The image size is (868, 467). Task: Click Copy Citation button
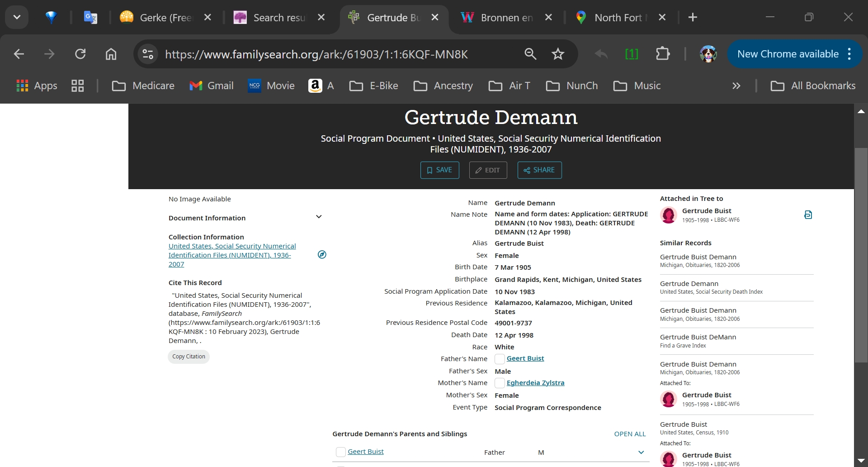(x=189, y=357)
